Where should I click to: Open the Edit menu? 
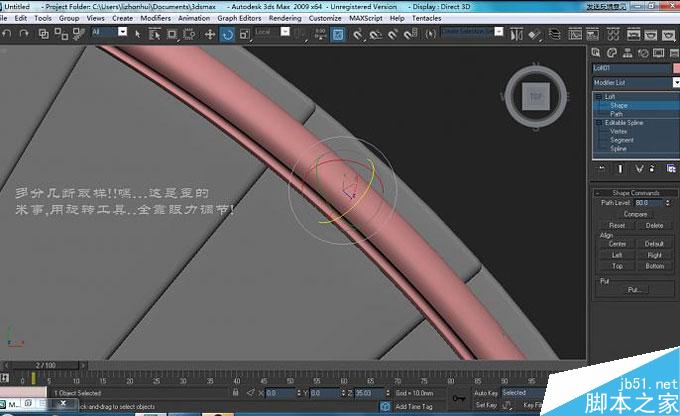[x=20, y=18]
